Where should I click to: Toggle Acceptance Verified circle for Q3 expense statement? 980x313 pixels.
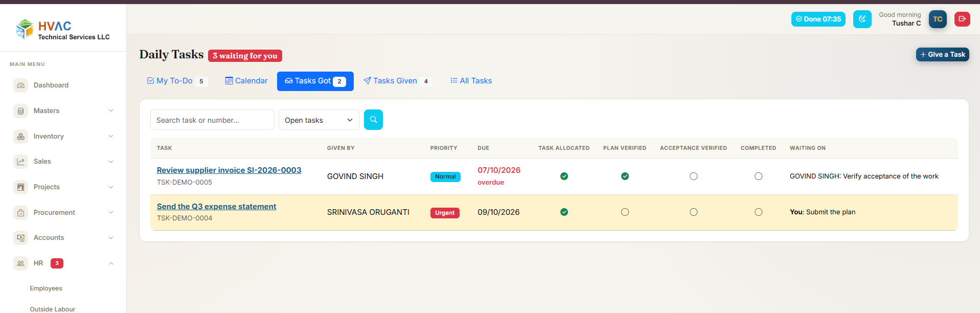(x=693, y=212)
